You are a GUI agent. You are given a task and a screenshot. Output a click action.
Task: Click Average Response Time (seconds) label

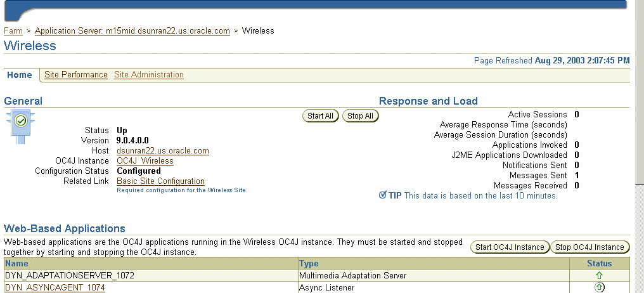[503, 124]
